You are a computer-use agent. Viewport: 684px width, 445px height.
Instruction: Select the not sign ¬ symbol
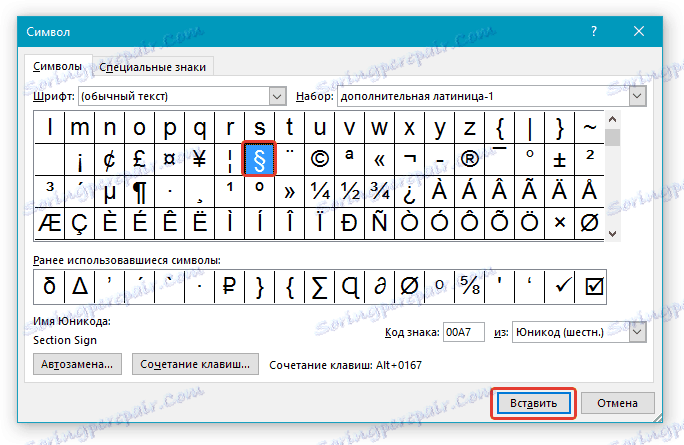[409, 160]
